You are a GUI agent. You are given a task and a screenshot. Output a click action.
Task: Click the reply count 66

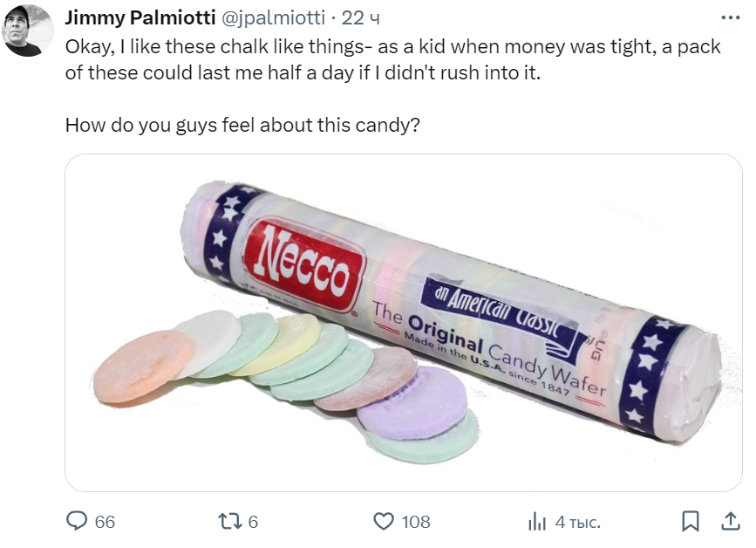click(105, 522)
